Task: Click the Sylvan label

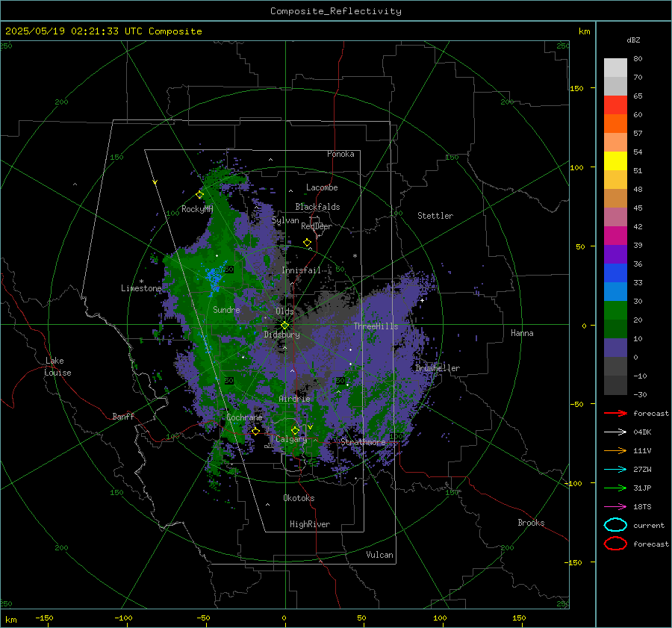Action: 285,220
